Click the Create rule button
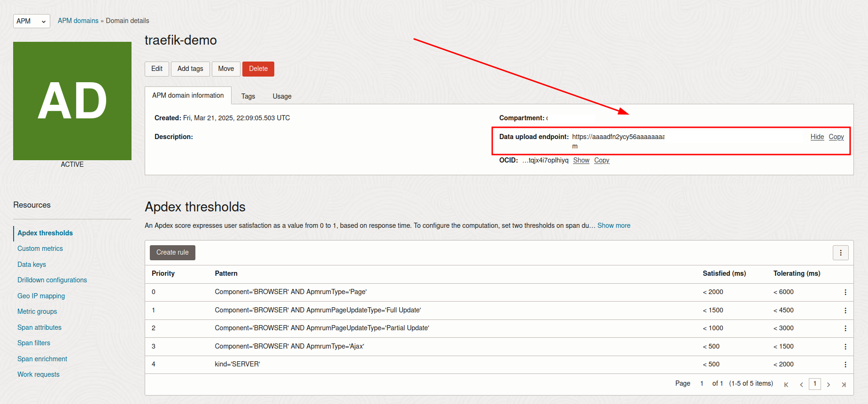Viewport: 868px width, 404px height. (172, 253)
